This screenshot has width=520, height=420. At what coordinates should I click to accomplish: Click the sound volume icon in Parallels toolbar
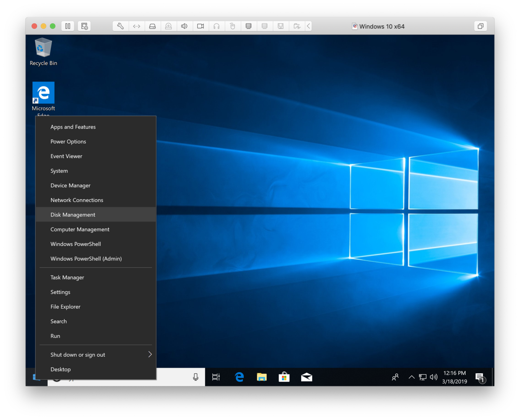tap(184, 26)
